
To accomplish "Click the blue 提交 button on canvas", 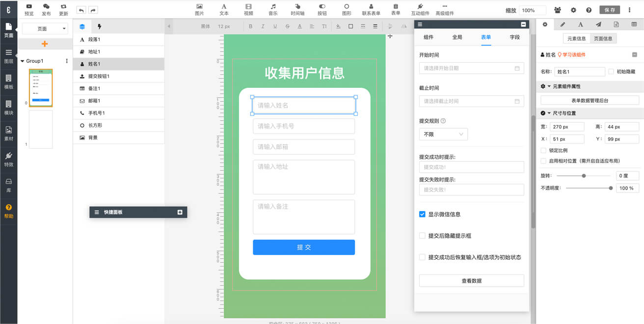I will click(304, 247).
